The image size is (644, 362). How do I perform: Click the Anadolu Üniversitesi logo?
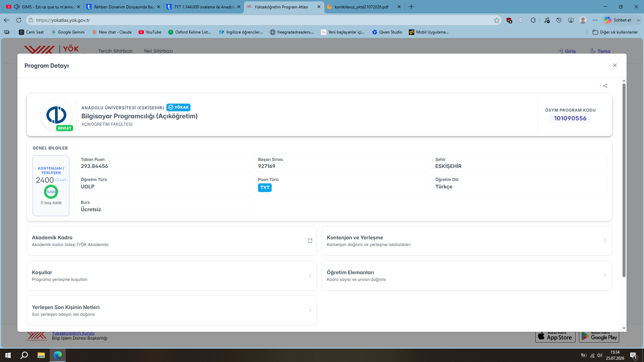(x=56, y=115)
